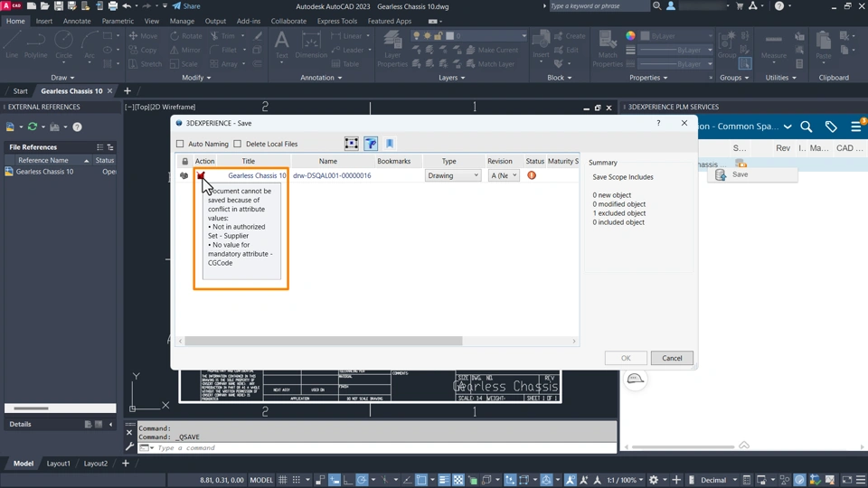
Task: Toggle MODEL space button on status bar
Action: (x=261, y=480)
